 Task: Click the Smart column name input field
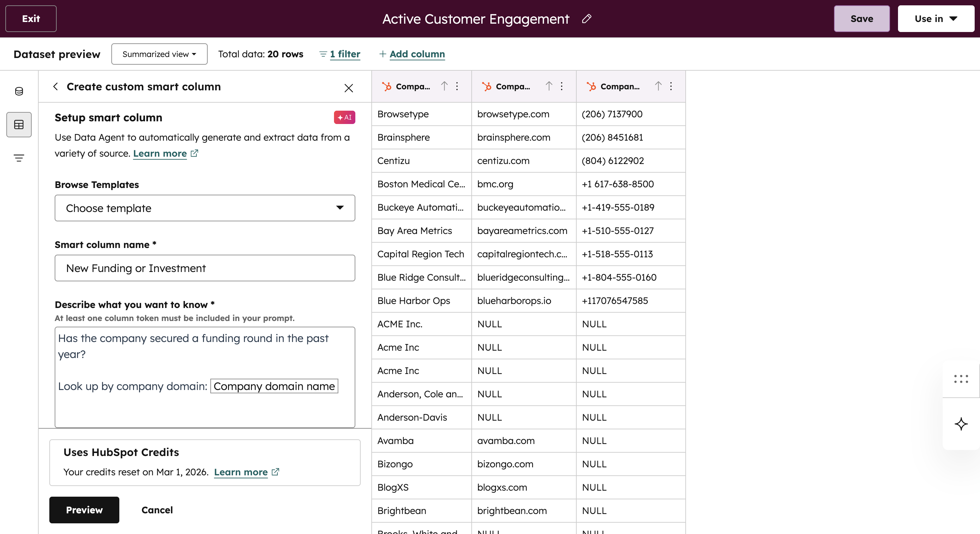pos(205,268)
